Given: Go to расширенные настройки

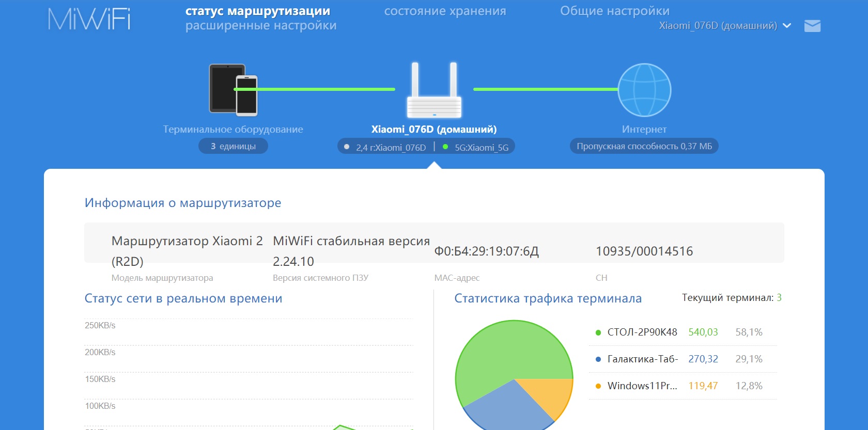Looking at the screenshot, I should [260, 25].
